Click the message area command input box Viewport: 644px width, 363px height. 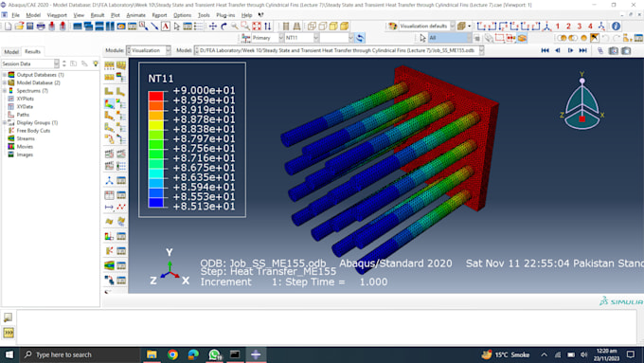coord(327,327)
